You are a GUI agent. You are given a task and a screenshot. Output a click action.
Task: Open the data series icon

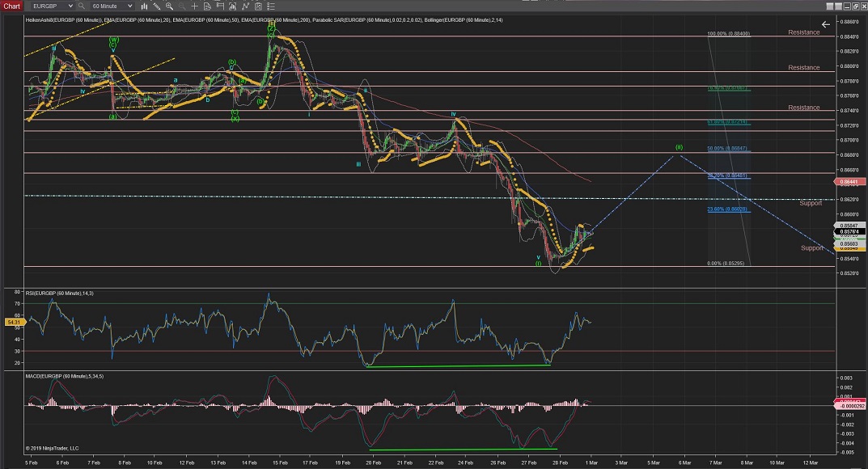tap(232, 6)
